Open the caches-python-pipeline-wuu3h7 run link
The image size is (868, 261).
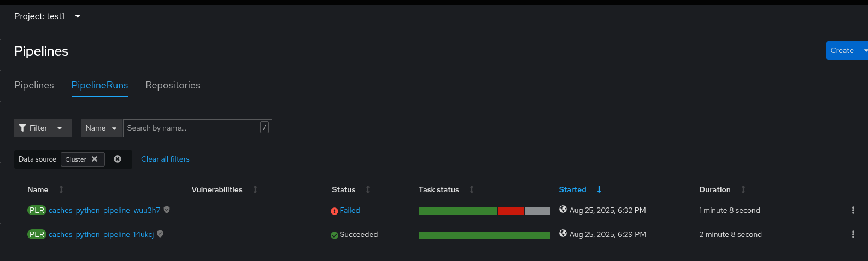(104, 210)
